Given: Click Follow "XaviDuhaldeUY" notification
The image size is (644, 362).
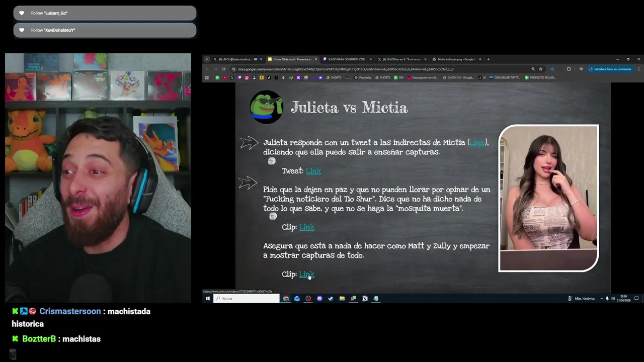Looking at the screenshot, I should [105, 30].
